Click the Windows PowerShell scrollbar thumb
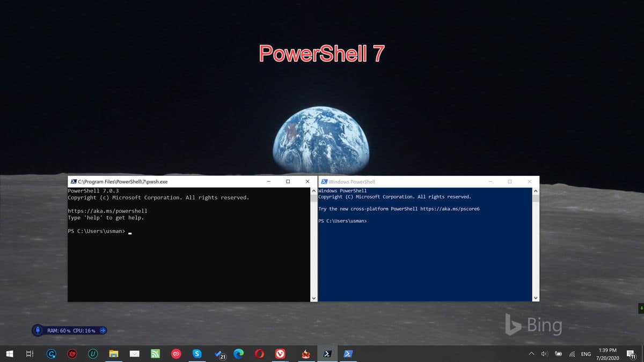The image size is (644, 362). (x=536, y=198)
